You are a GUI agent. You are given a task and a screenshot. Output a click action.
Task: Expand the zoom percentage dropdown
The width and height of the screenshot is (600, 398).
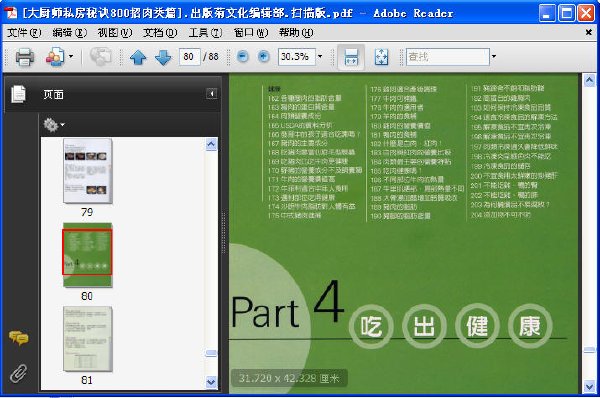320,57
